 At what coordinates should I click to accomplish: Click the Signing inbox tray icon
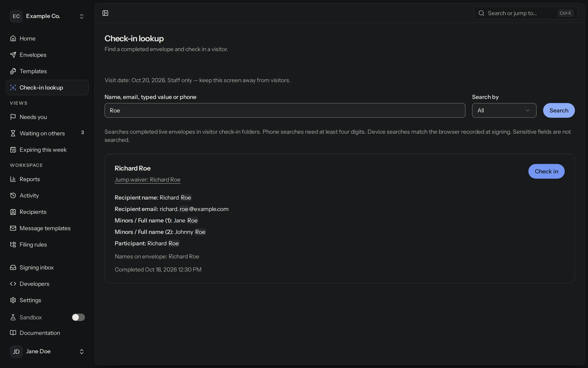click(x=13, y=267)
